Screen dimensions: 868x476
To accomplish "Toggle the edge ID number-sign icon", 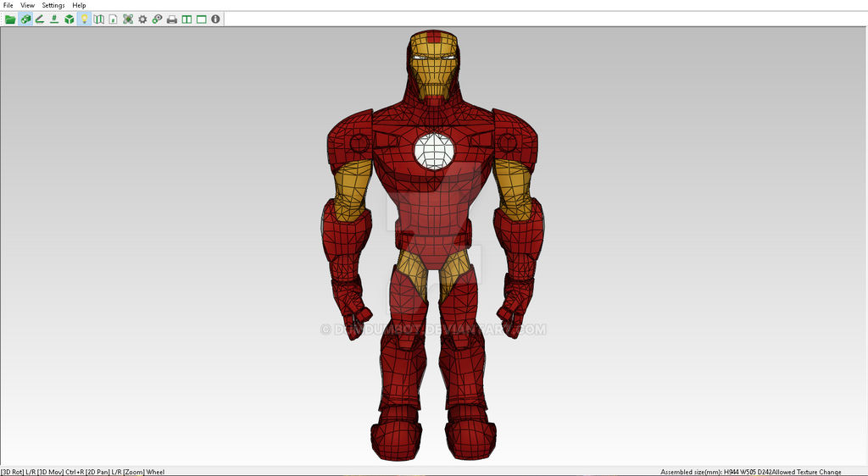I will [54, 19].
